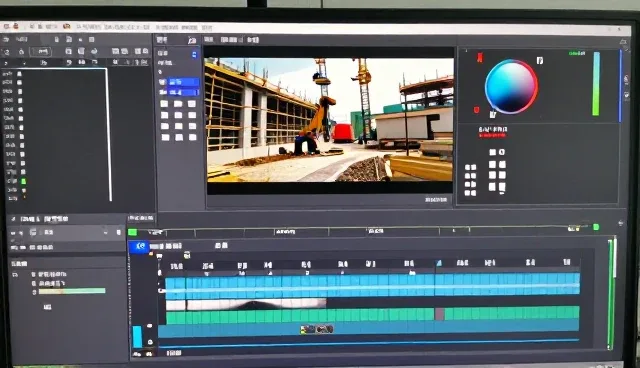Viewport: 640px width, 368px height.
Task: Click the color wheel in the right panel
Action: pos(511,86)
